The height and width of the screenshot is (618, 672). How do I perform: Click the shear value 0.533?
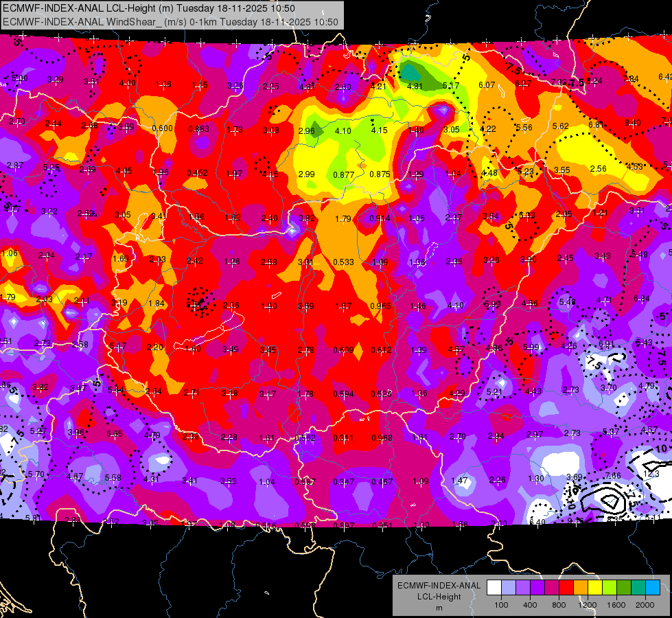tap(344, 262)
